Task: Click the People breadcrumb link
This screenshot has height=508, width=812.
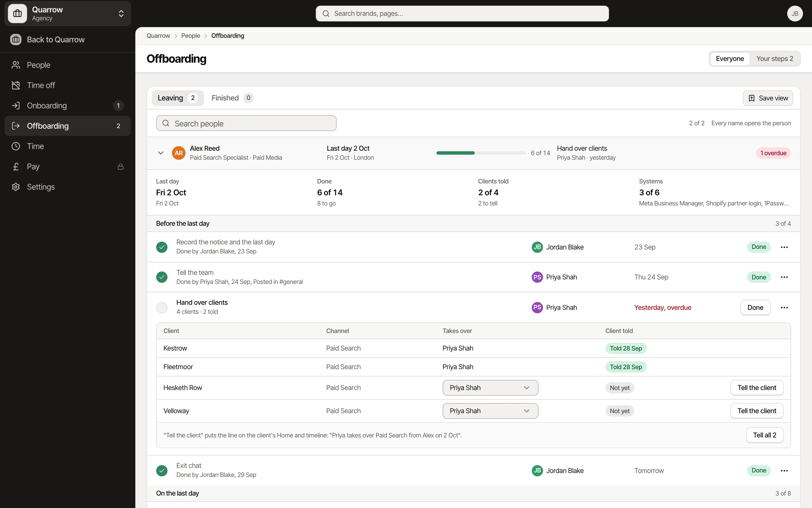Action: 191,36
